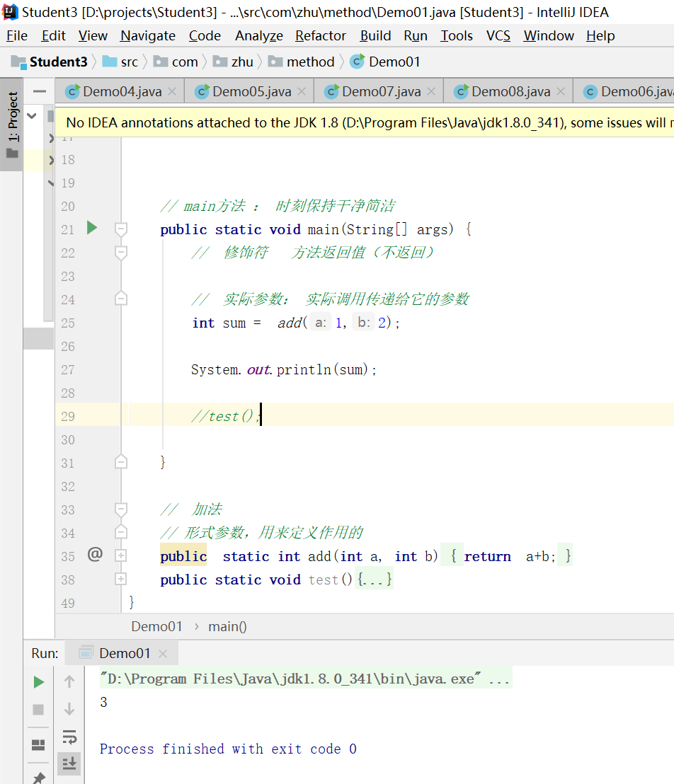Expand folded test body {...}
This screenshot has width=674, height=784.
[x=375, y=580]
